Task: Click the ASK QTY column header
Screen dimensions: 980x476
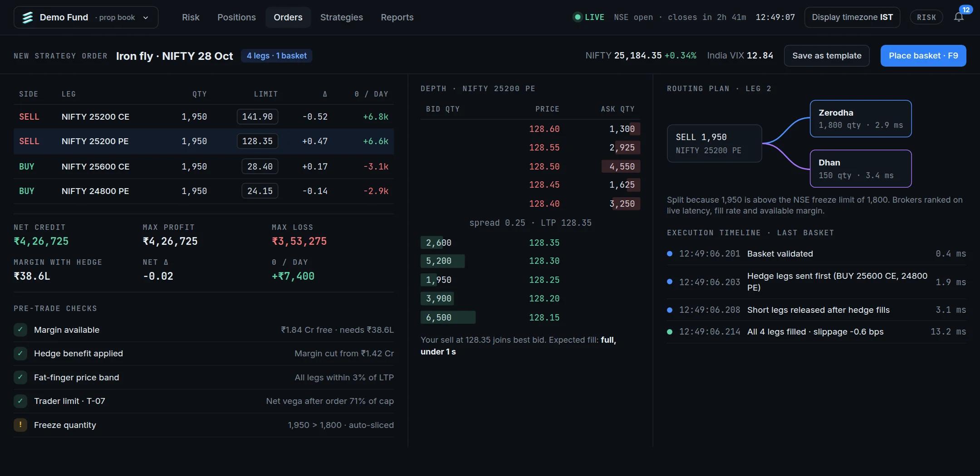Action: 617,109
